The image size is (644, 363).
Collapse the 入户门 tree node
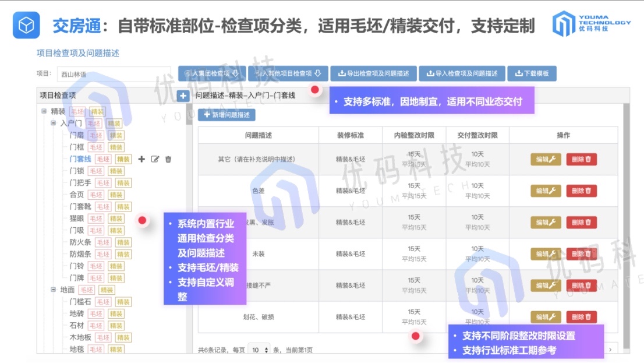[54, 124]
